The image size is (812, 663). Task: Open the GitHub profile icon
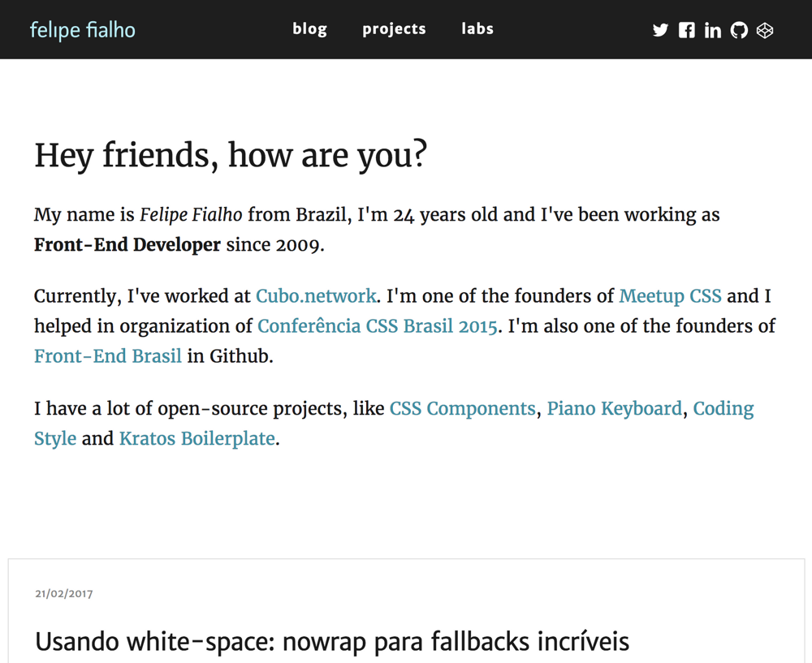739,30
